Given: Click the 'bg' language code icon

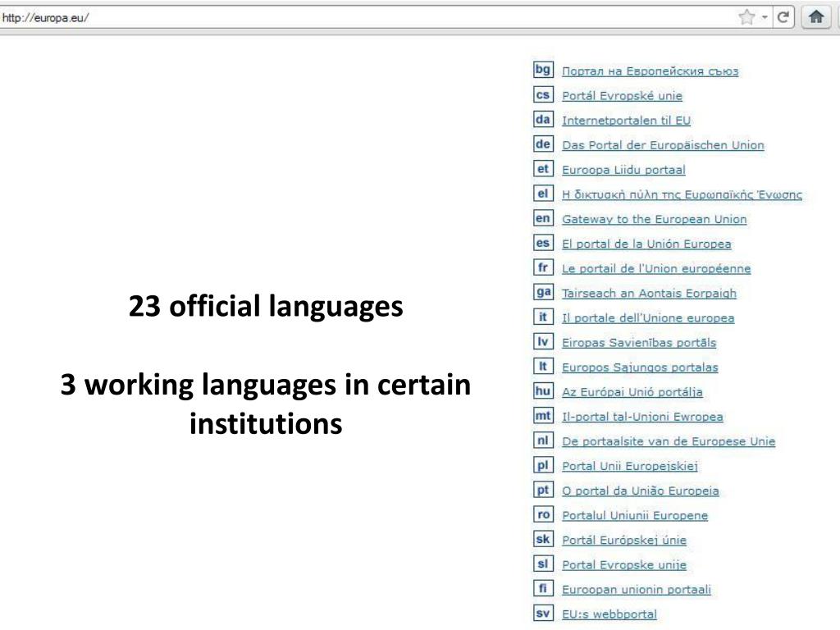Looking at the screenshot, I should point(543,70).
